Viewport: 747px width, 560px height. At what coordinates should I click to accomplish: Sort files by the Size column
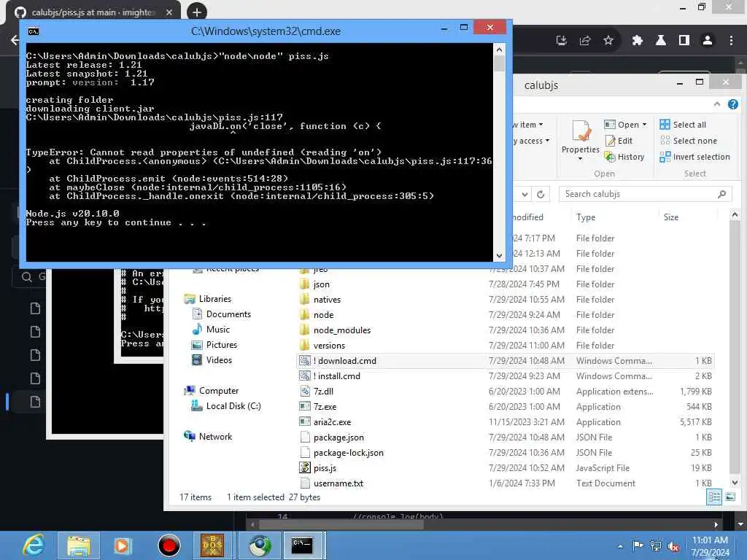[671, 217]
